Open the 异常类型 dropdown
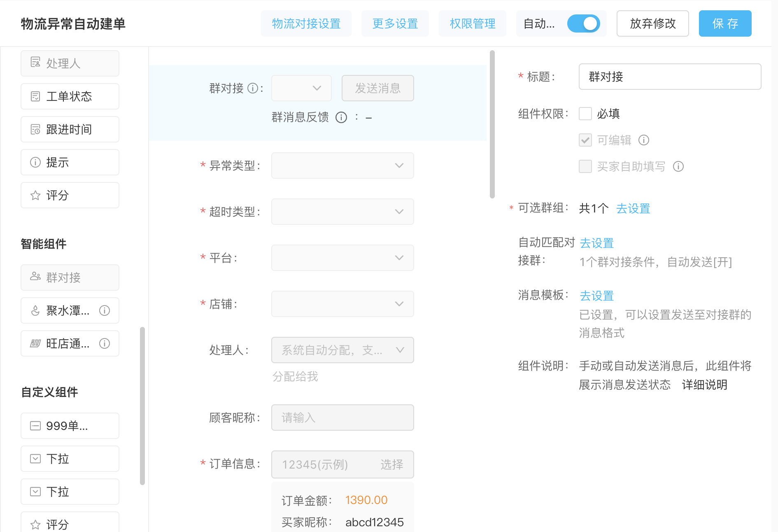This screenshot has width=778, height=532. pyautogui.click(x=342, y=166)
